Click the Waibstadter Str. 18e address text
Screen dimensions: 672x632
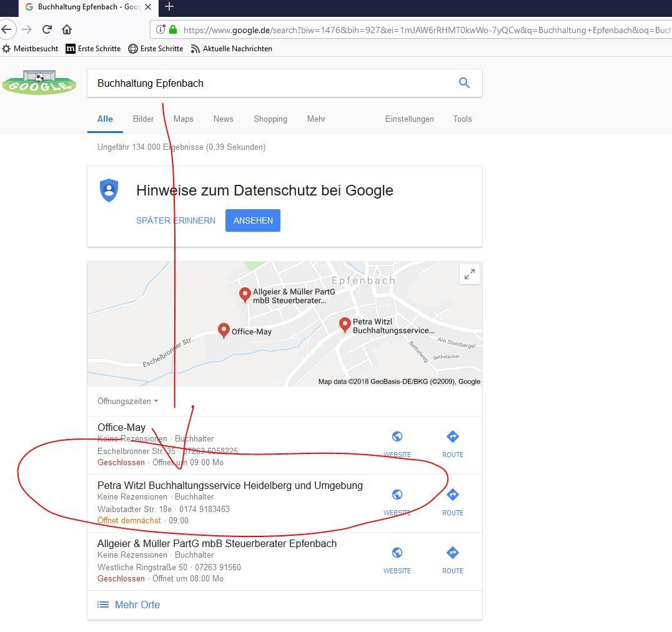[x=134, y=510]
